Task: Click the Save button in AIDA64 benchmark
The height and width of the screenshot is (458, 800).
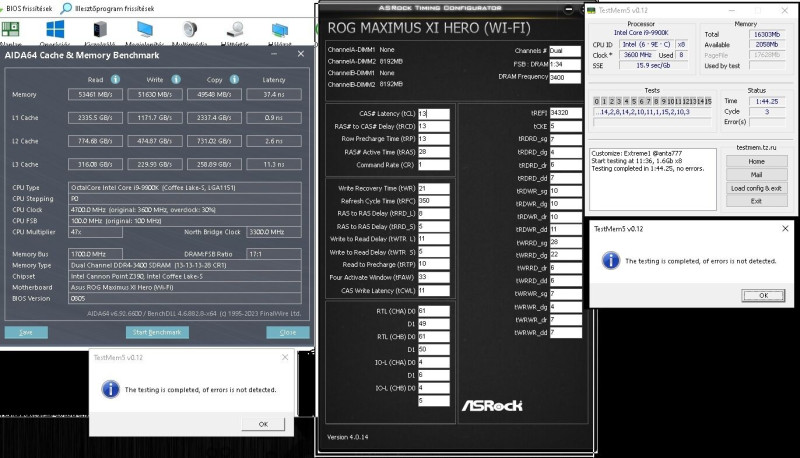Action: click(x=26, y=332)
